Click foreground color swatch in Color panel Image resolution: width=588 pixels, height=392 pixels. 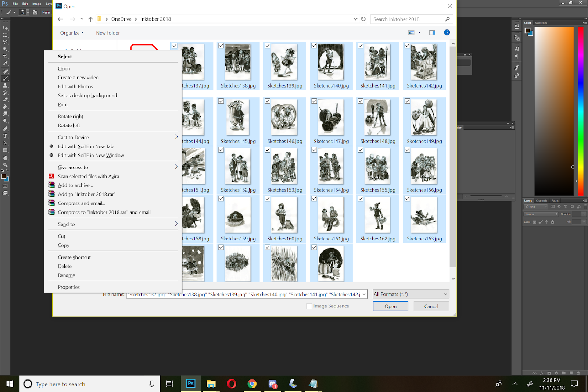tap(528, 31)
